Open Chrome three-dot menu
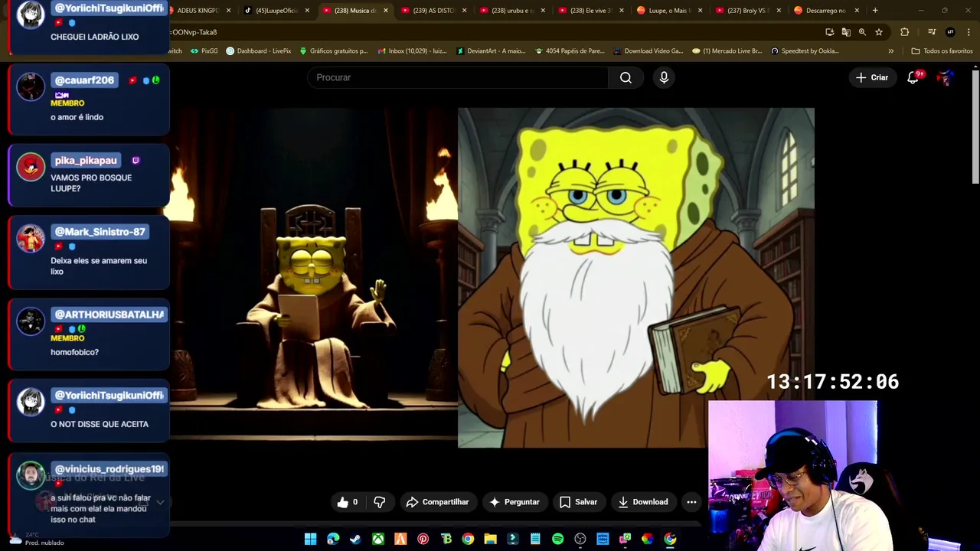Image resolution: width=980 pixels, height=551 pixels. pyautogui.click(x=969, y=32)
